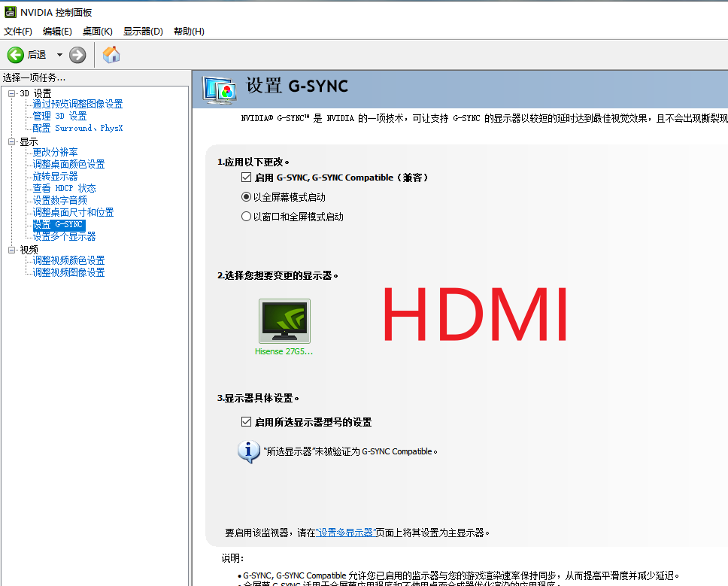Click the 设置多个显示器 link

65,236
